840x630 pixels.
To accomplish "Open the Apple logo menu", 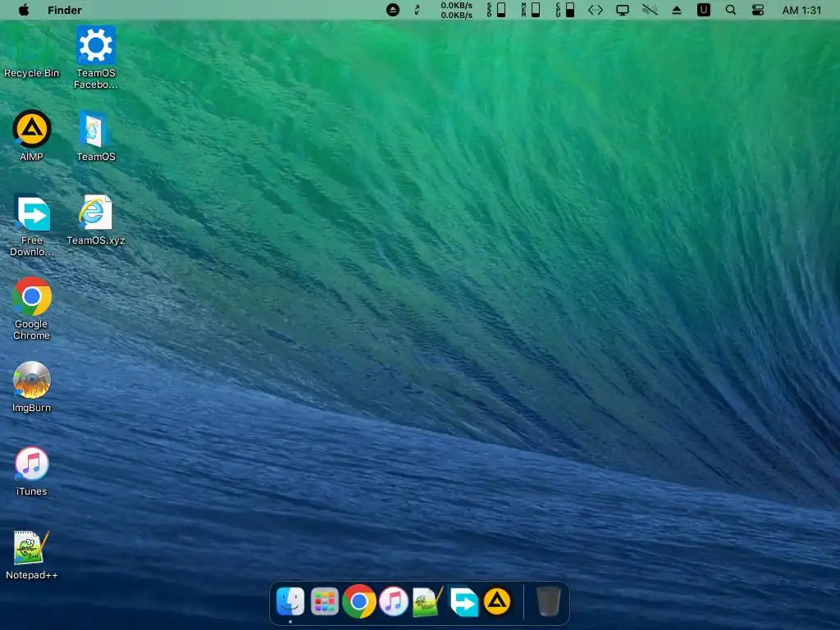I will 24,10.
